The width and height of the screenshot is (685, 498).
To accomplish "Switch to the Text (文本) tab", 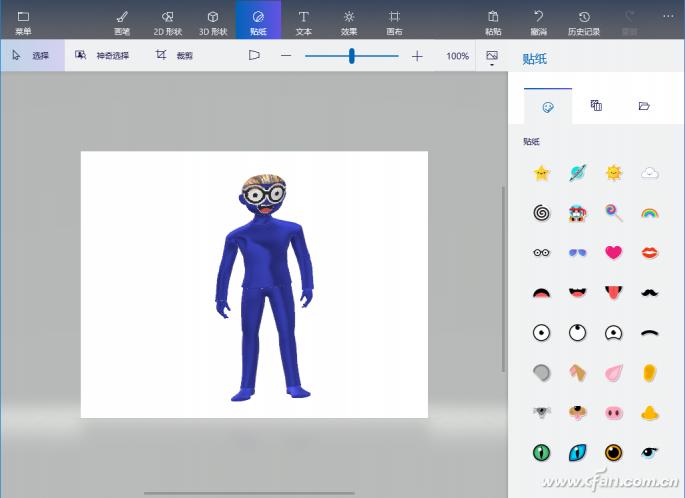I will [x=303, y=21].
